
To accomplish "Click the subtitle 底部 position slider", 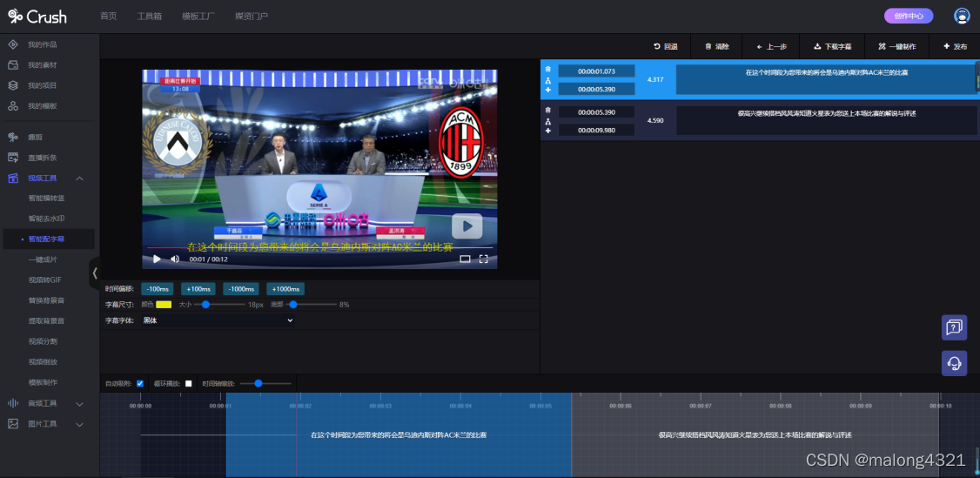I will [x=311, y=304].
